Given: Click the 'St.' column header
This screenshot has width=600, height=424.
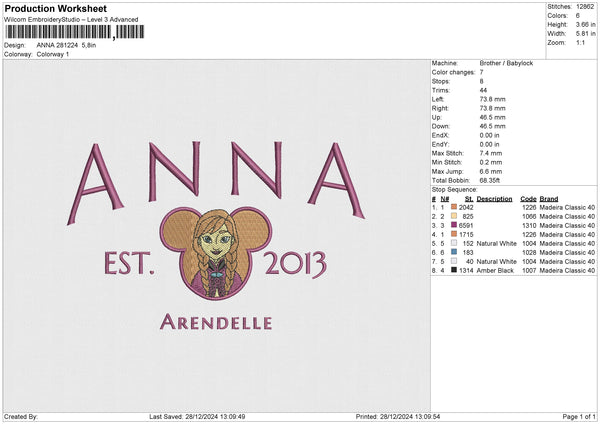Looking at the screenshot, I should 469,199.
